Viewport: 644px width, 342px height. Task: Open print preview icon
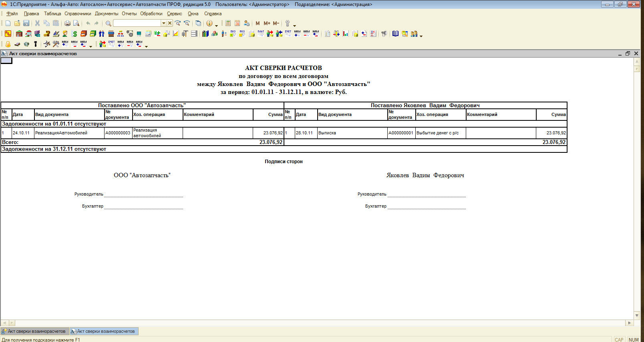click(x=76, y=23)
